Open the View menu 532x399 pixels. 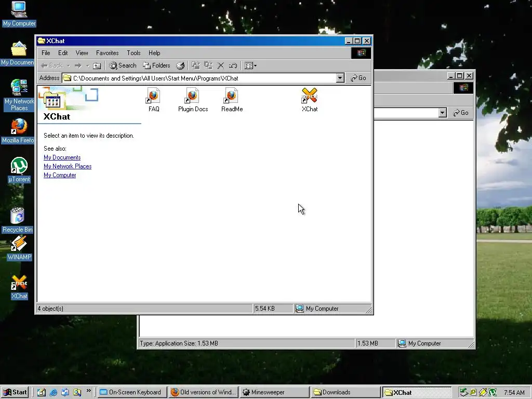point(82,53)
